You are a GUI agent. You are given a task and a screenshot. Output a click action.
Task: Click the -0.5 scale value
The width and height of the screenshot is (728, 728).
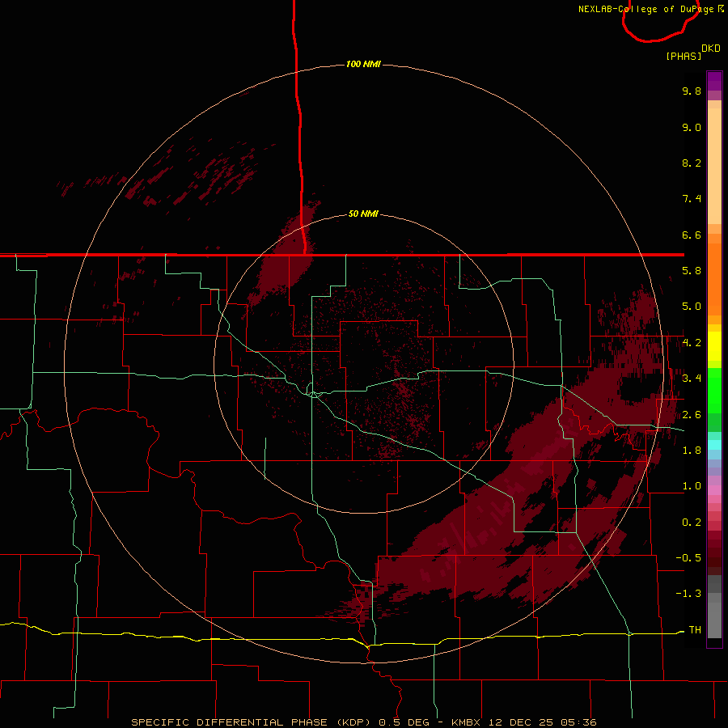(688, 558)
